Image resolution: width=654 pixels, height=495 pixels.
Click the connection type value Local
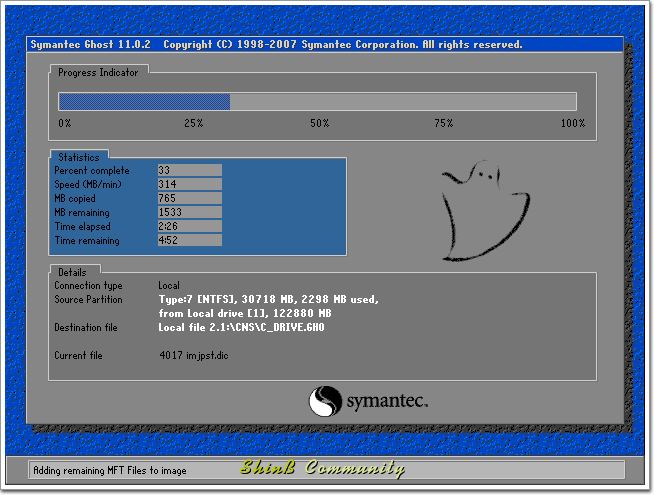coord(169,286)
